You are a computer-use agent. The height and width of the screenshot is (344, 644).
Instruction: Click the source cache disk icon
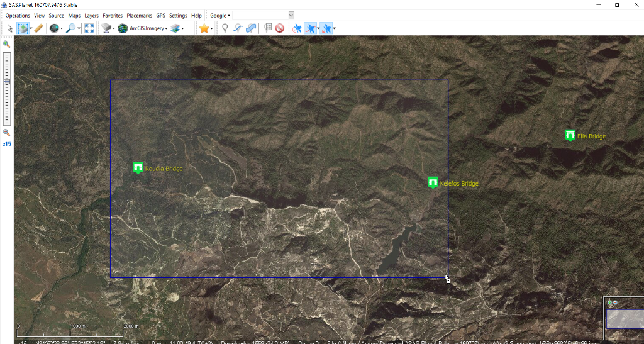point(106,28)
